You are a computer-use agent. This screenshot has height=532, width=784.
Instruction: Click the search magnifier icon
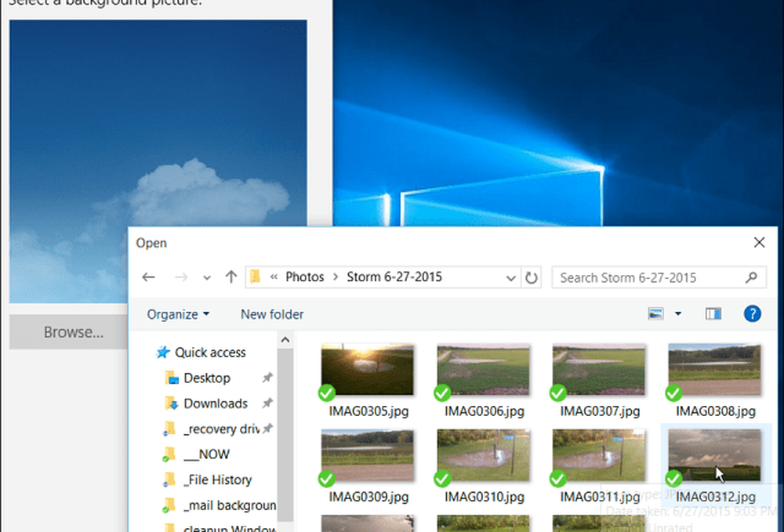751,277
